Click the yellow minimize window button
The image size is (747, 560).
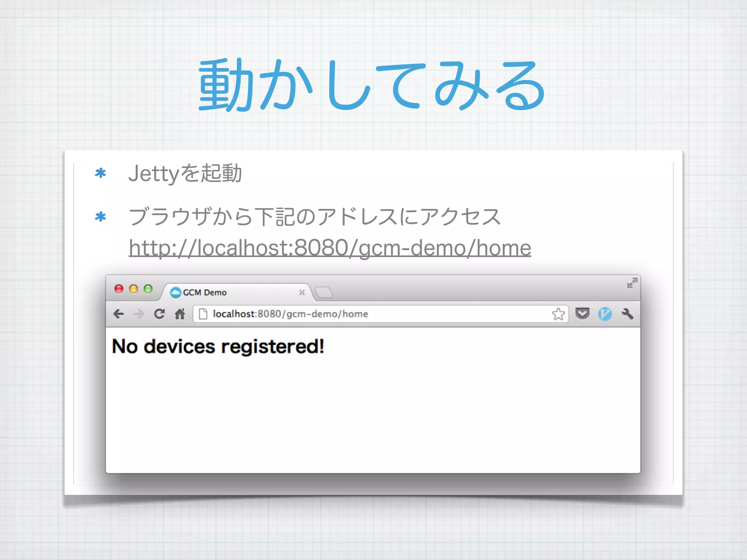coord(133,289)
